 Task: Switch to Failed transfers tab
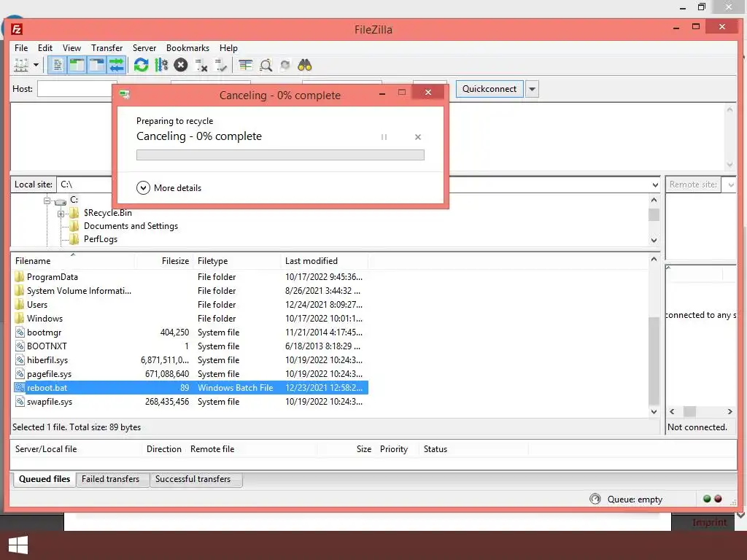coord(111,479)
